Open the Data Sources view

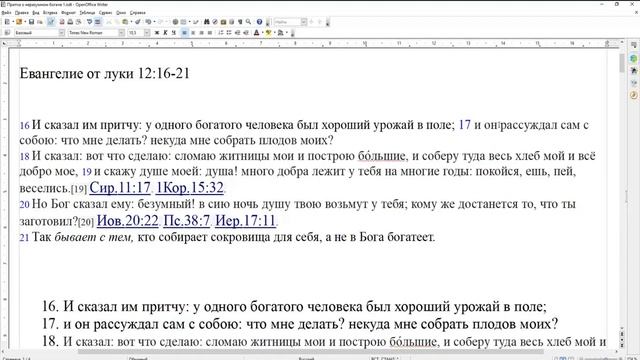click(x=231, y=22)
